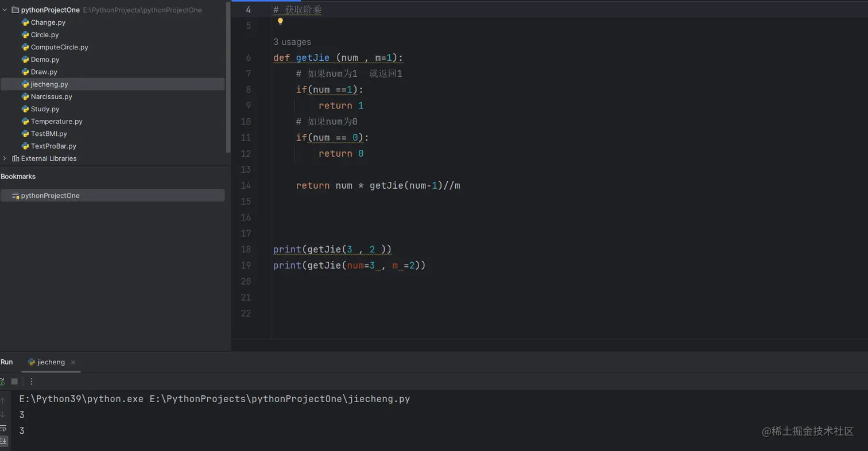Click the 'return 0' statement
Viewport: 868px width, 451px height.
click(x=341, y=154)
